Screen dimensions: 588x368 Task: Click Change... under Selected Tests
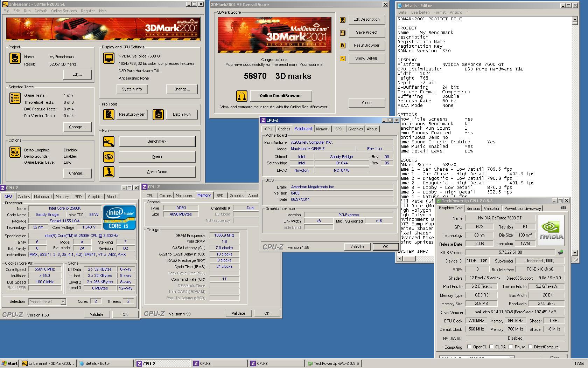[x=77, y=127]
